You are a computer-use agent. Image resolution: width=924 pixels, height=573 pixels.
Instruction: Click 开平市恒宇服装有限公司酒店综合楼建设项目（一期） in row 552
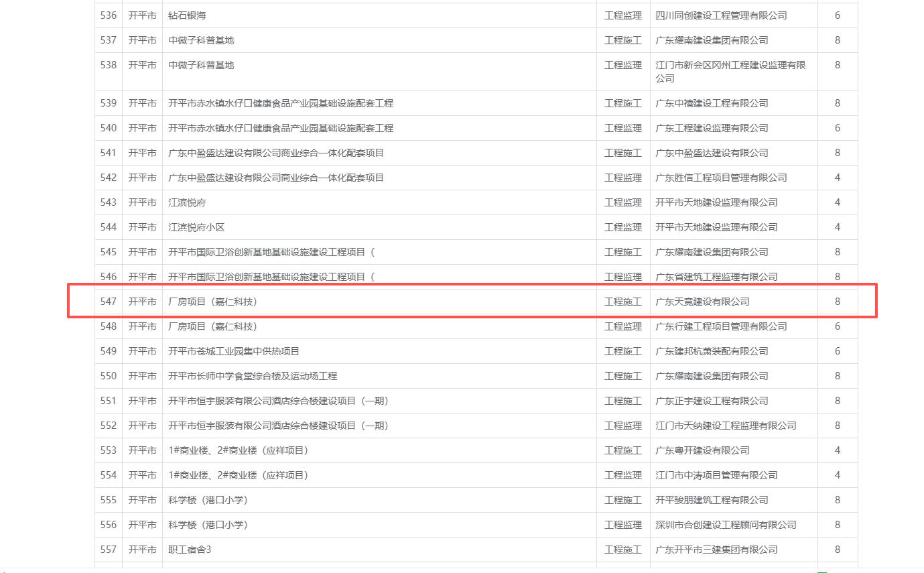click(x=278, y=426)
